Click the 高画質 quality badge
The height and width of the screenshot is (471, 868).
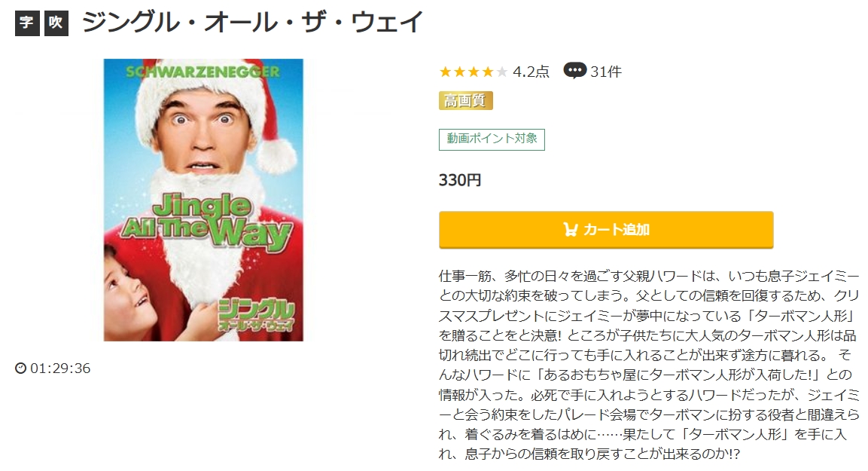click(x=465, y=101)
